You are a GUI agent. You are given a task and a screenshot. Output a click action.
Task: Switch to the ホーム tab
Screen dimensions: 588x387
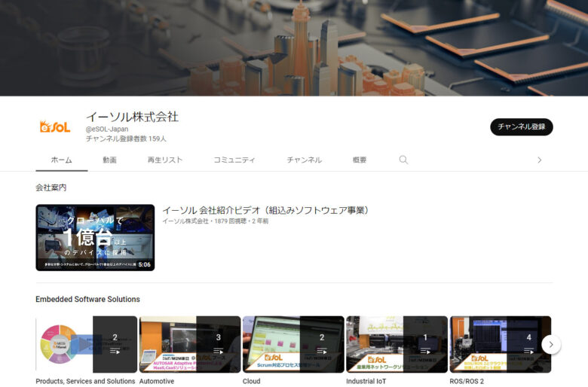coord(62,160)
